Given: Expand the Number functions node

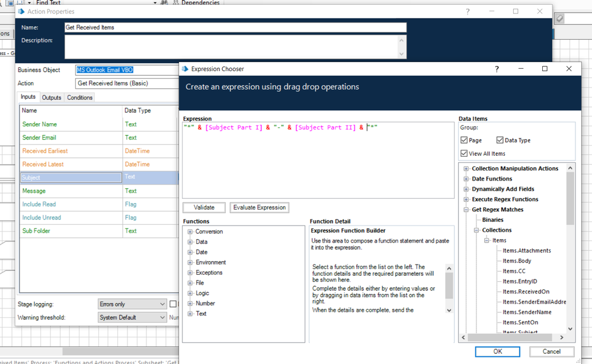Looking at the screenshot, I should (x=190, y=303).
